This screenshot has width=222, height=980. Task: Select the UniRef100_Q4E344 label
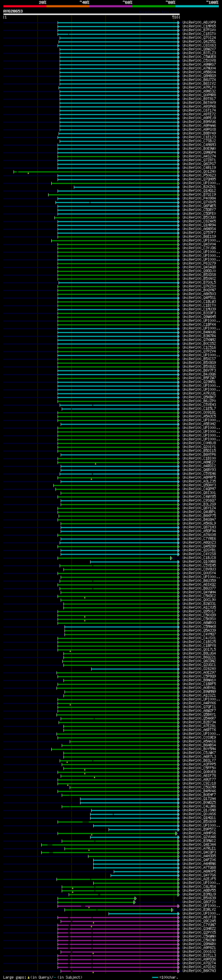199,844
